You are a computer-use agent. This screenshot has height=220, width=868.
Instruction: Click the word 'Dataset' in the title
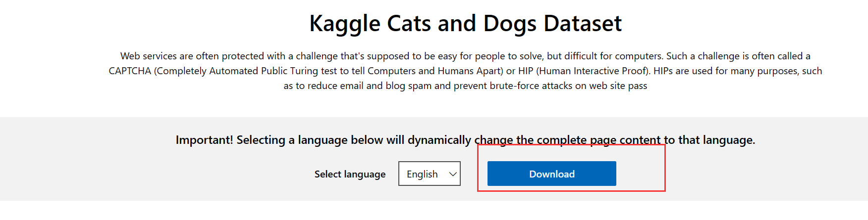point(583,23)
